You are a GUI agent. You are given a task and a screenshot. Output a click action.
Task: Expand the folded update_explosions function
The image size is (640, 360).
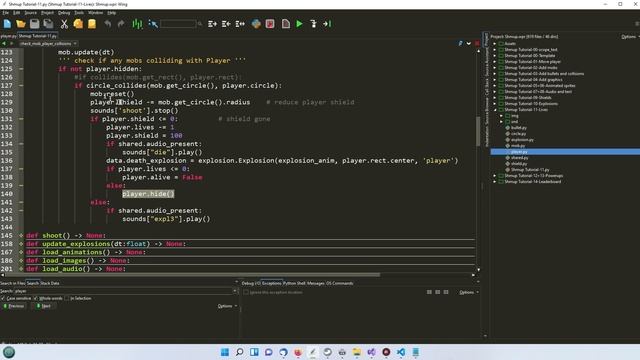tap(21, 244)
